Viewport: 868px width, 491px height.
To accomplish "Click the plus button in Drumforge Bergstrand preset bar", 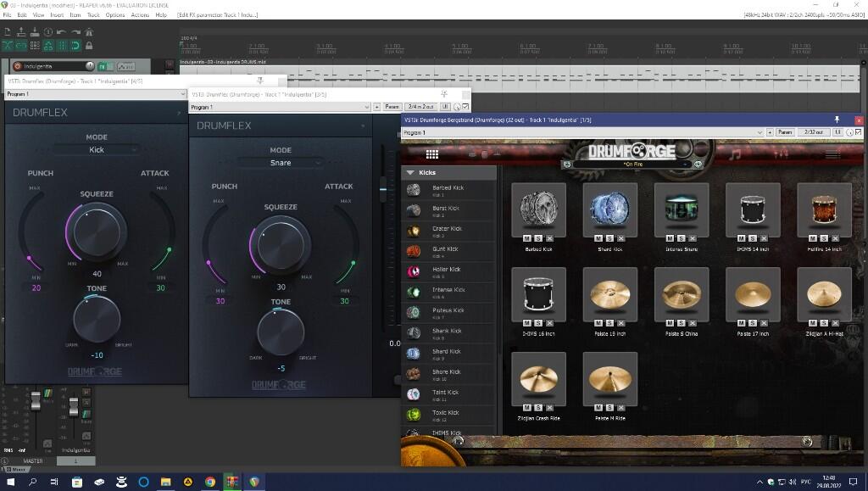I will pyautogui.click(x=770, y=132).
